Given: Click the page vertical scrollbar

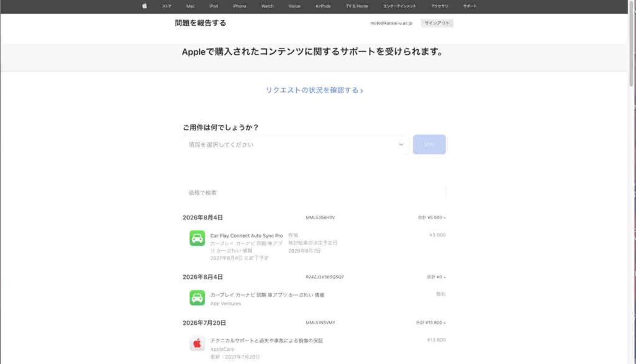Looking at the screenshot, I should coord(631,43).
